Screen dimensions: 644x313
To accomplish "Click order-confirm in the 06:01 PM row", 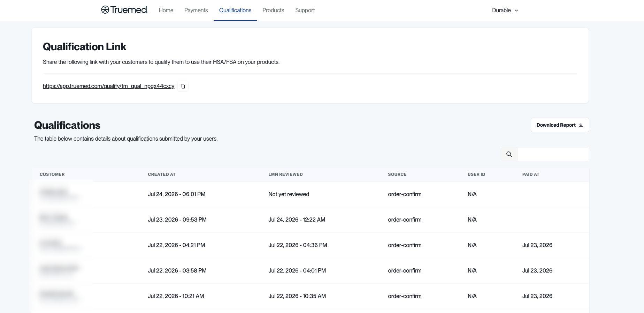I will click(x=405, y=194).
